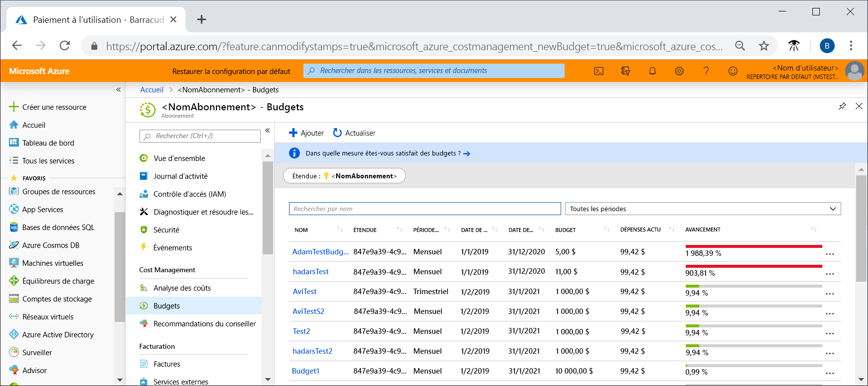
Task: Open Cloud Shell terminal icon
Action: [x=599, y=71]
